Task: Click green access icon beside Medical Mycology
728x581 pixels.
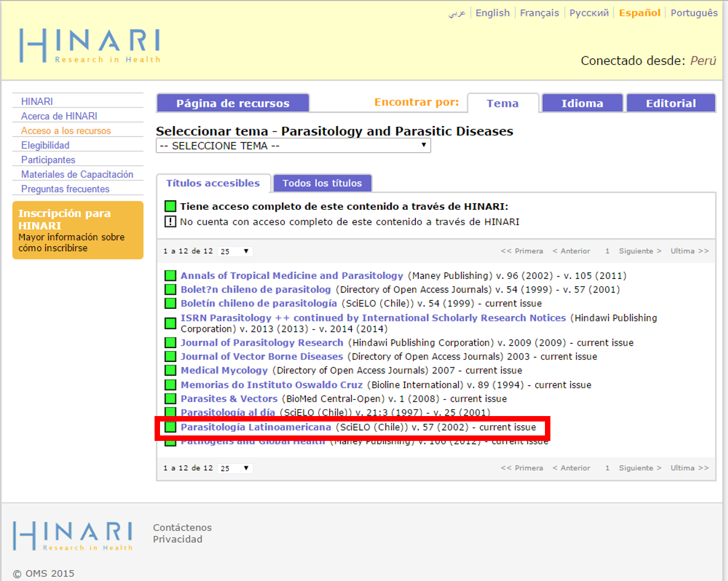Action: (x=170, y=371)
